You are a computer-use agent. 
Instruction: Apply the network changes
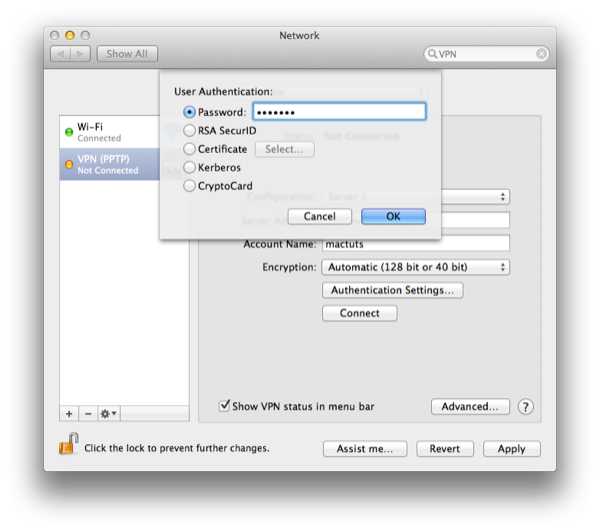[512, 449]
